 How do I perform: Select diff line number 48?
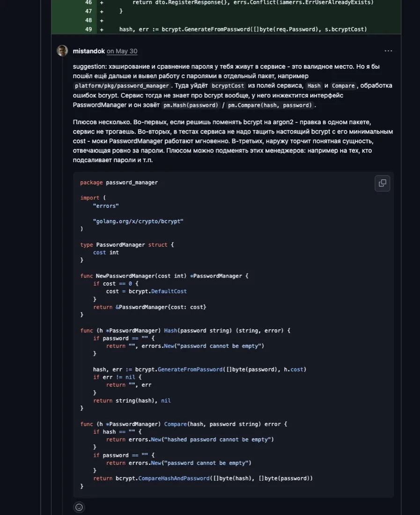88,20
